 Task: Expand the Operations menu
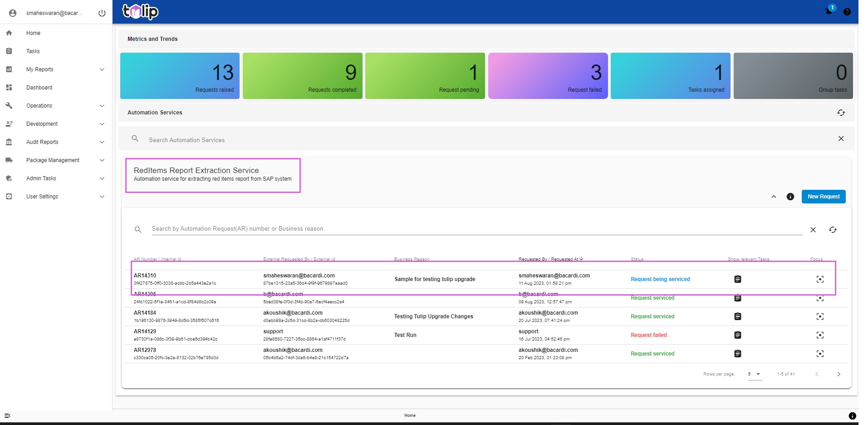[x=102, y=106]
